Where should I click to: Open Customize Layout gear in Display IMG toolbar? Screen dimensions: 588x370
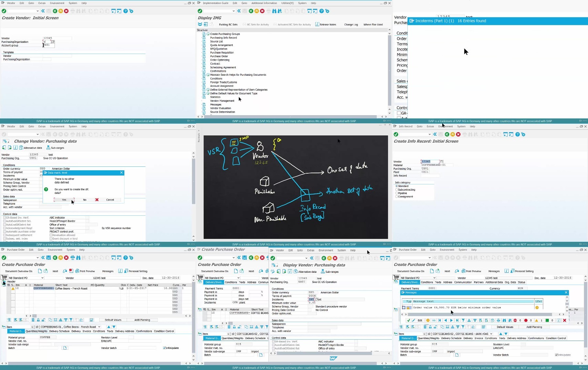(x=327, y=11)
